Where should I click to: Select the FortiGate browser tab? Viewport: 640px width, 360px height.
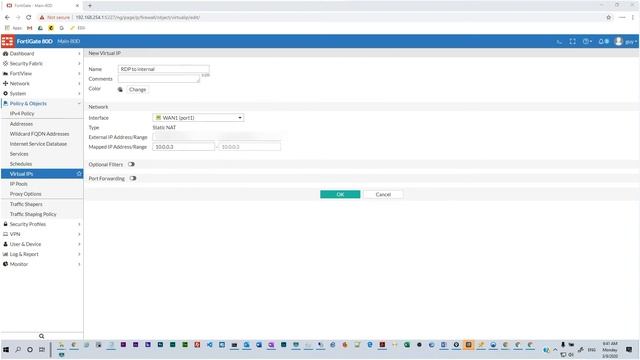tap(42, 6)
